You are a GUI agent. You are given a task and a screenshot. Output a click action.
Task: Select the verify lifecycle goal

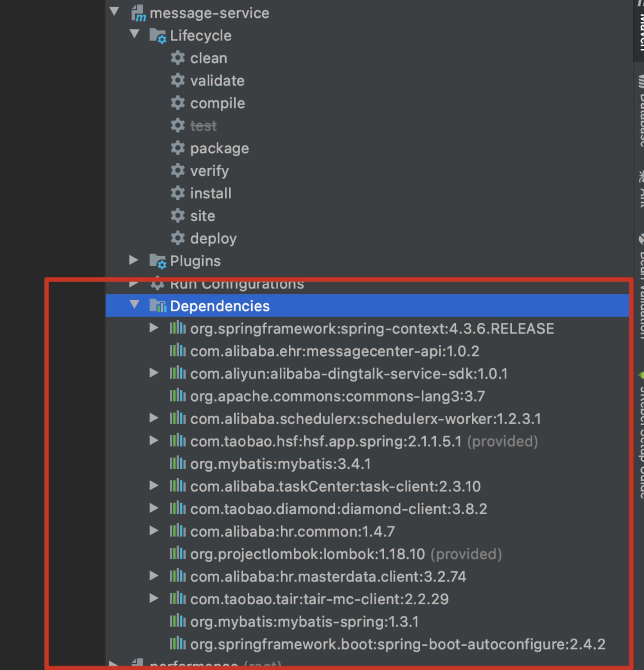point(209,171)
